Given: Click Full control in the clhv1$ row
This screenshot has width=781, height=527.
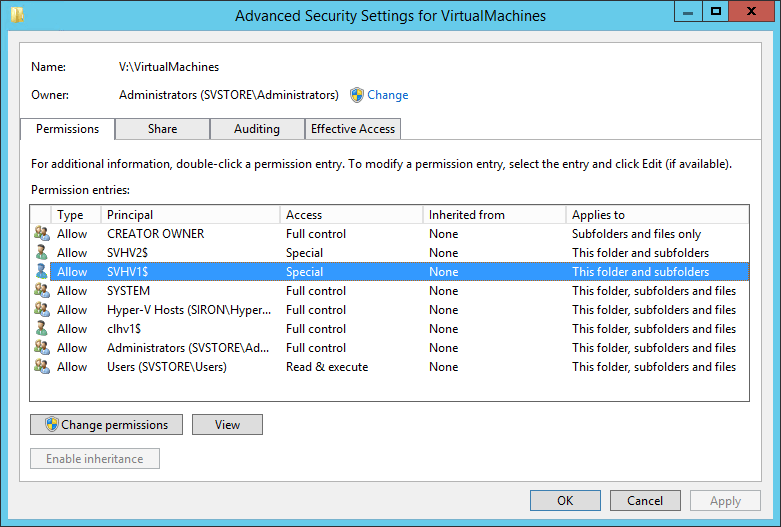Looking at the screenshot, I should point(316,328).
